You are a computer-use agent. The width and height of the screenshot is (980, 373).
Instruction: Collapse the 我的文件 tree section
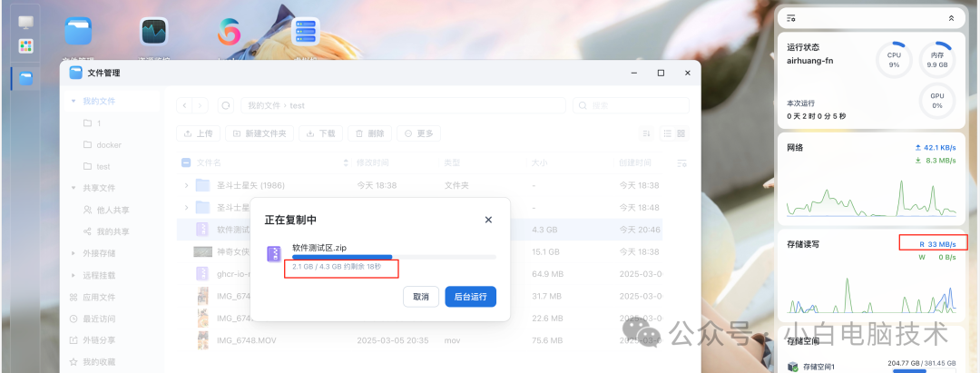pos(73,102)
